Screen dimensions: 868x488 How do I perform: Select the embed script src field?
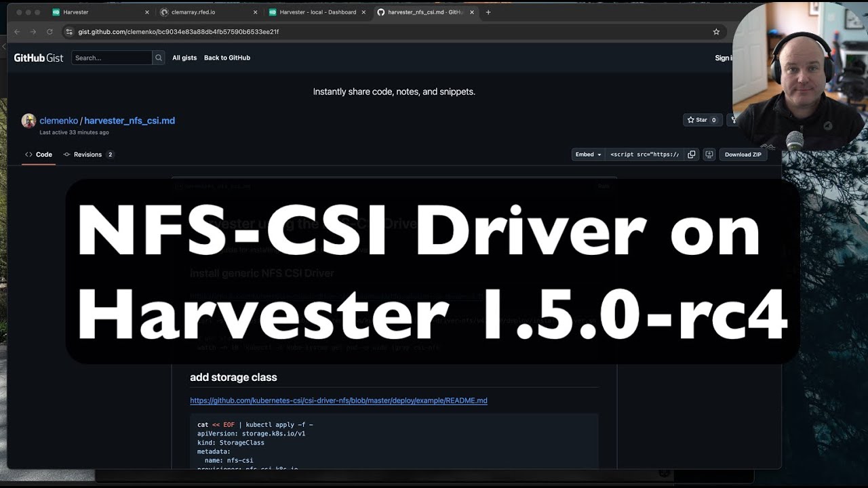645,155
